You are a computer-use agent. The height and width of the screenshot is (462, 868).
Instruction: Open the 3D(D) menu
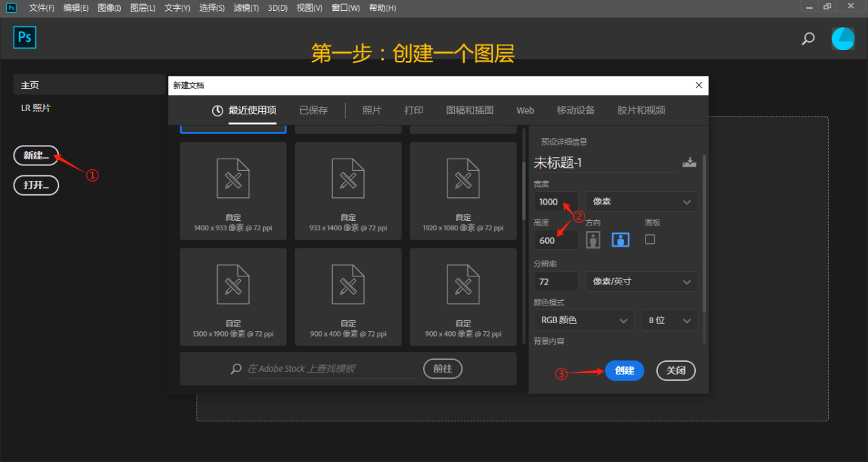278,8
